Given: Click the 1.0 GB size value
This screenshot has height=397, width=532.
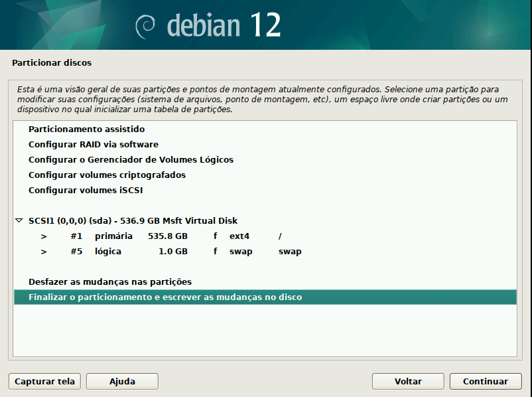Looking at the screenshot, I should point(173,252).
